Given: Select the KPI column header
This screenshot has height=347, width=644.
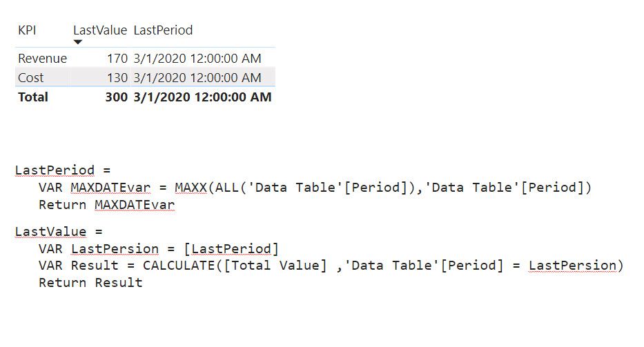Looking at the screenshot, I should coord(27,30).
